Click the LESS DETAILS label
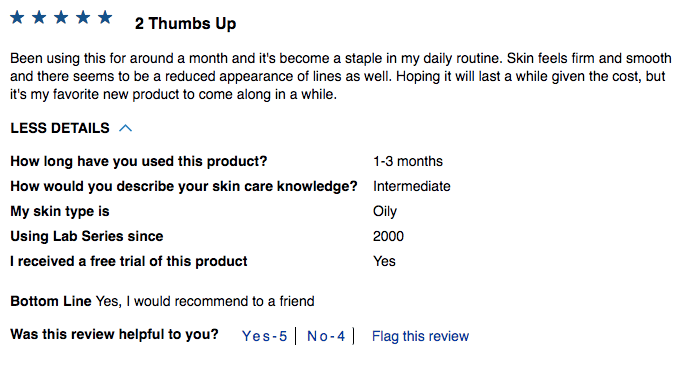This screenshot has width=689, height=366. pos(60,128)
